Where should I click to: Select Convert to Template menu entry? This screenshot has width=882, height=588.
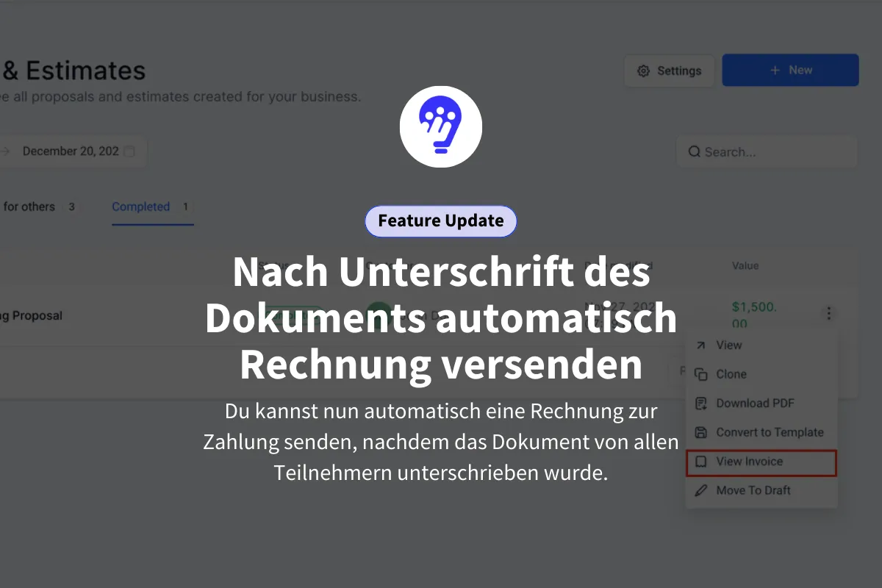click(x=761, y=432)
